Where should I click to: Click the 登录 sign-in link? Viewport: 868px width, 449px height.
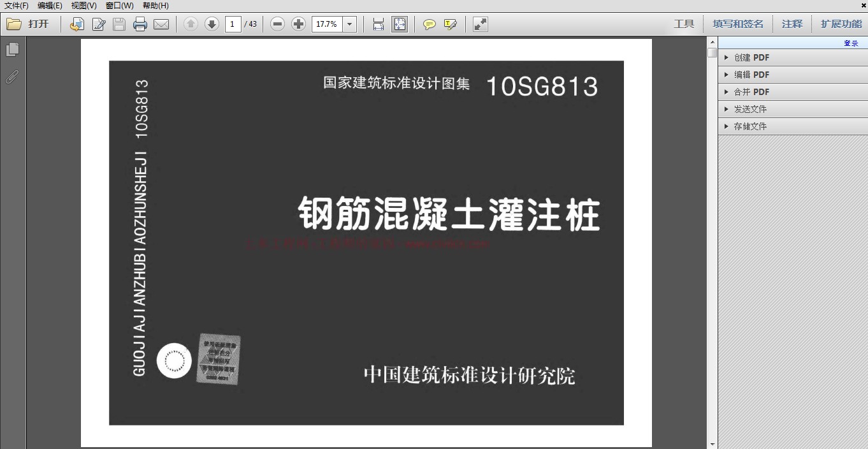pyautogui.click(x=851, y=43)
